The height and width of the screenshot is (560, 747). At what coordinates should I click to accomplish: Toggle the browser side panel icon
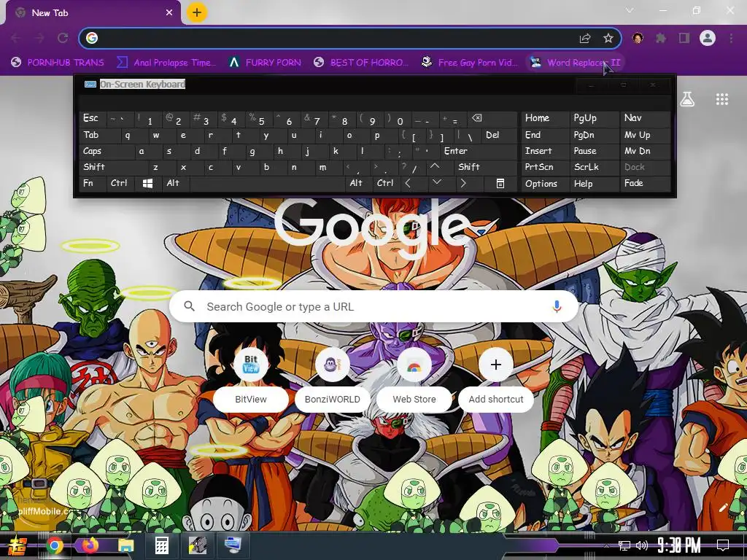coord(684,38)
